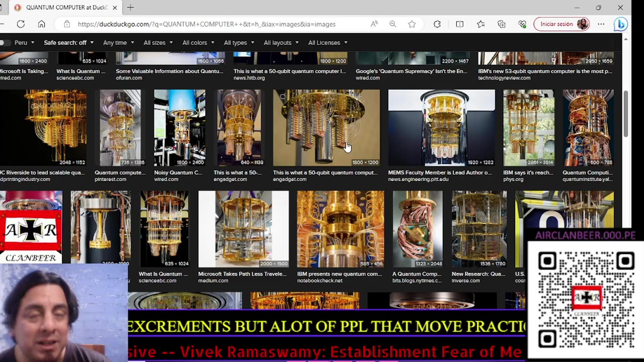Click the technologyreview.com source text
This screenshot has height=362, width=644.
point(504,78)
